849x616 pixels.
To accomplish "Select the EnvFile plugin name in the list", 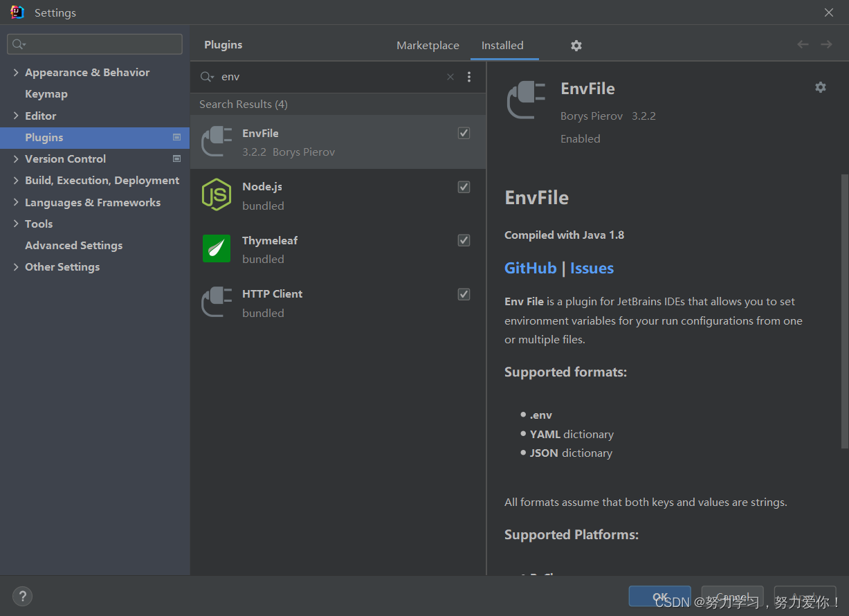I will click(260, 133).
